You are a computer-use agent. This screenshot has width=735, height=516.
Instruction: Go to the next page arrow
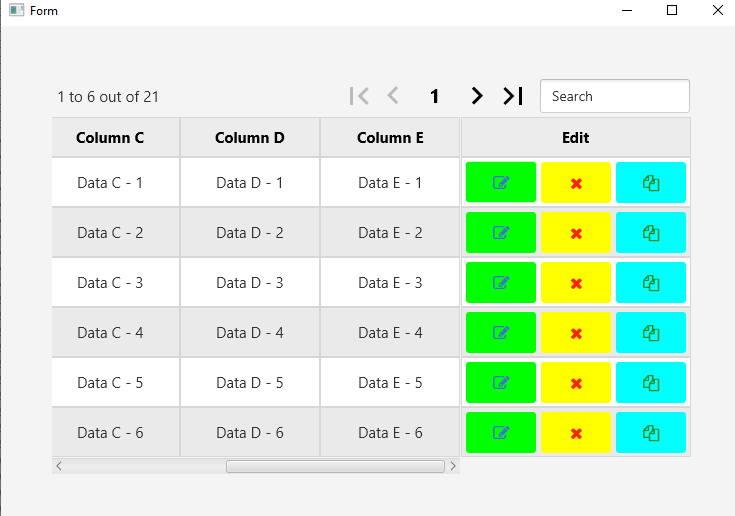(x=477, y=96)
